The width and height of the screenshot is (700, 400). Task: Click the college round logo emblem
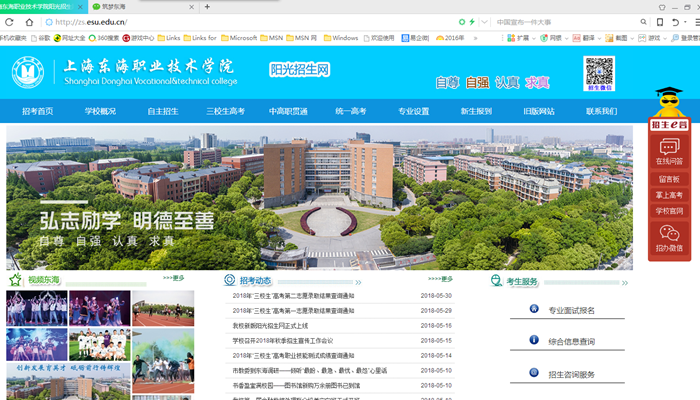[28, 72]
